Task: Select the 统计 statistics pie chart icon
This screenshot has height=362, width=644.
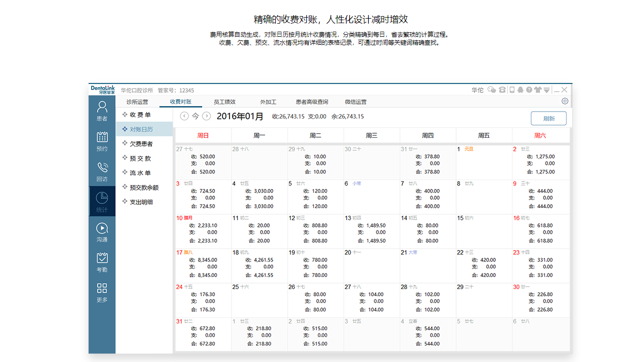Action: coord(102,201)
